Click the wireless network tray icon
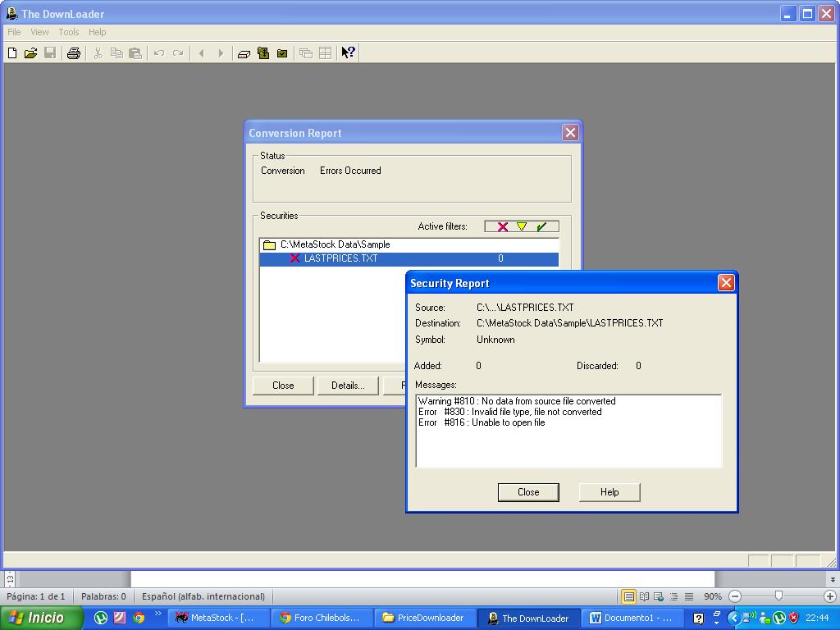 [750, 617]
